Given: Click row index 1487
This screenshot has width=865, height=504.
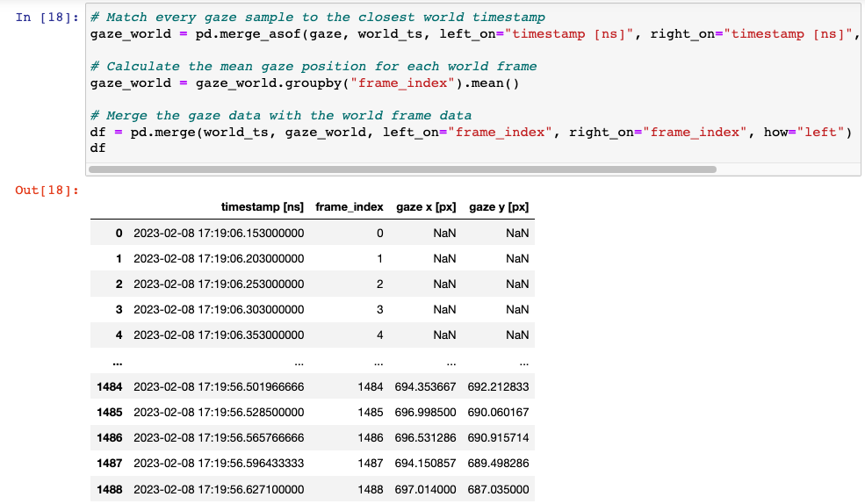Looking at the screenshot, I should 109,464.
